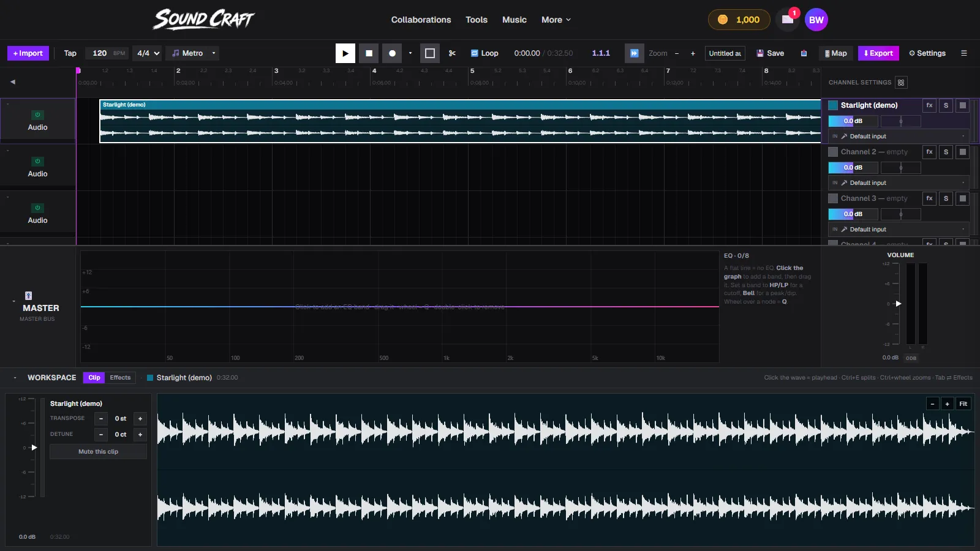
Task: Tap tempo with the Tap button
Action: pos(70,53)
